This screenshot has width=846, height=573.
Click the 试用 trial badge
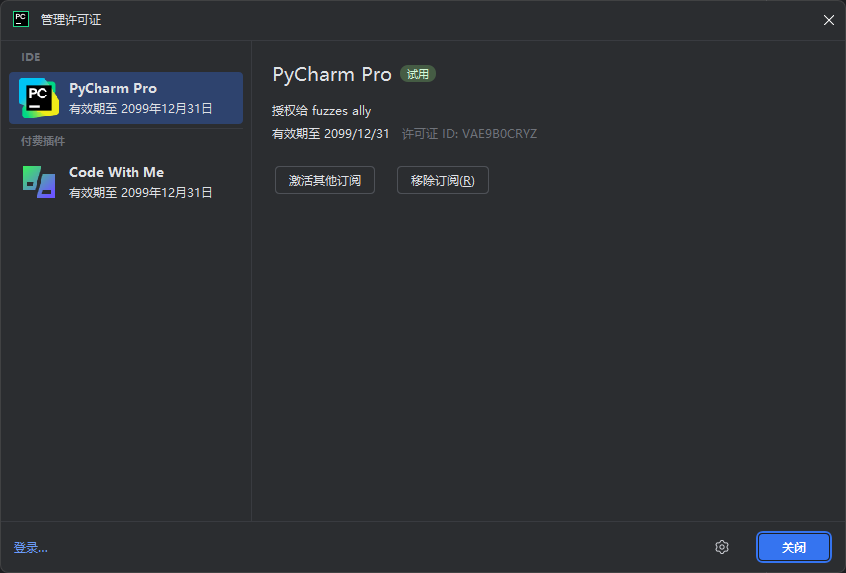418,74
